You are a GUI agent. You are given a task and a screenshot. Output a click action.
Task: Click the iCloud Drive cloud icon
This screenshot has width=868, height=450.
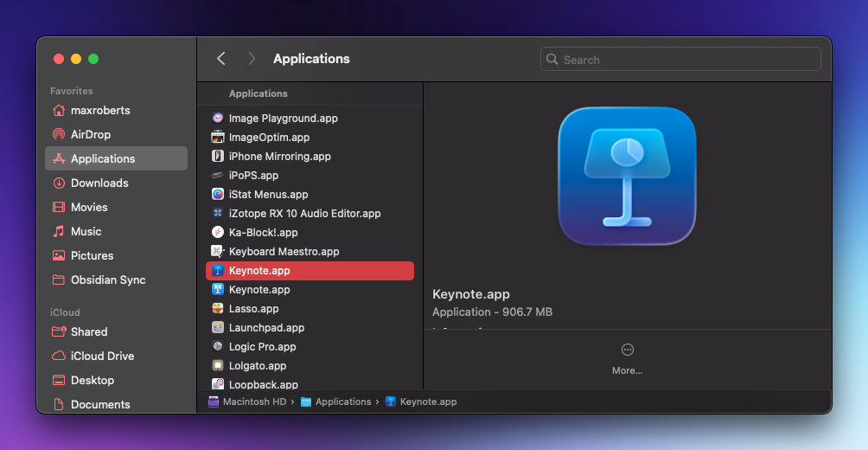click(59, 356)
